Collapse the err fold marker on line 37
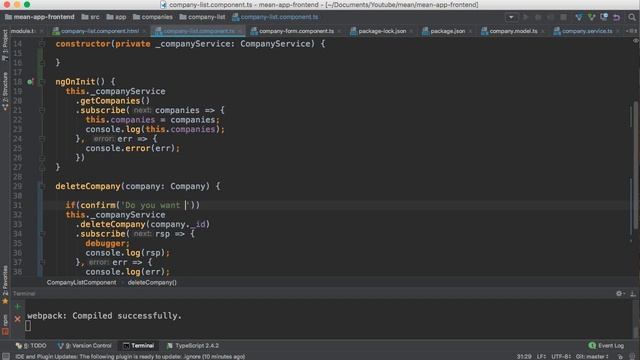This screenshot has width=640, height=360. (x=42, y=262)
